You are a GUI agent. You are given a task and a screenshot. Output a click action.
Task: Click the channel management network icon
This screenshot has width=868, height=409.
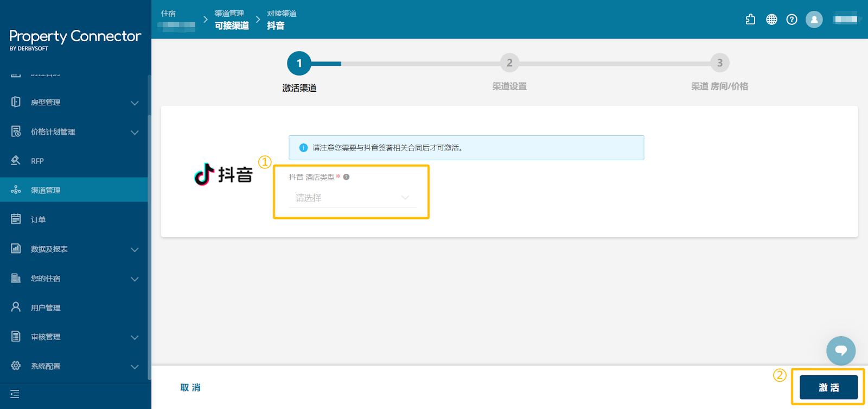[16, 190]
